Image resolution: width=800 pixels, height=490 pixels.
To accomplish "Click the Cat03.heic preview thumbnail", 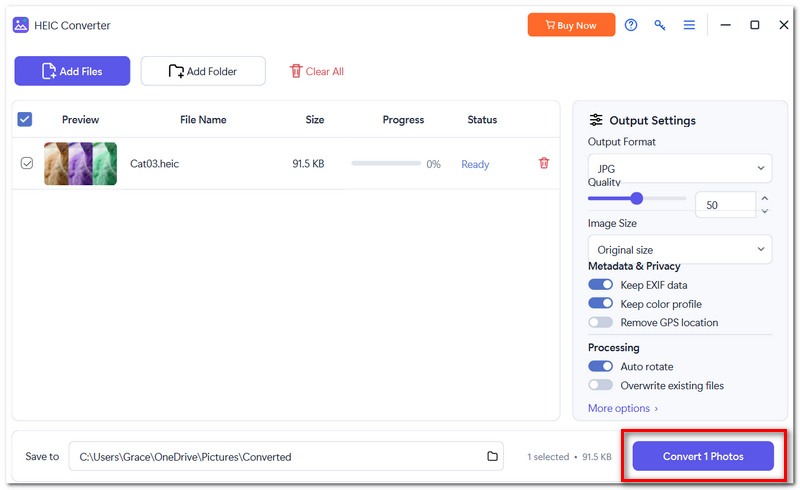I will pyautogui.click(x=80, y=163).
